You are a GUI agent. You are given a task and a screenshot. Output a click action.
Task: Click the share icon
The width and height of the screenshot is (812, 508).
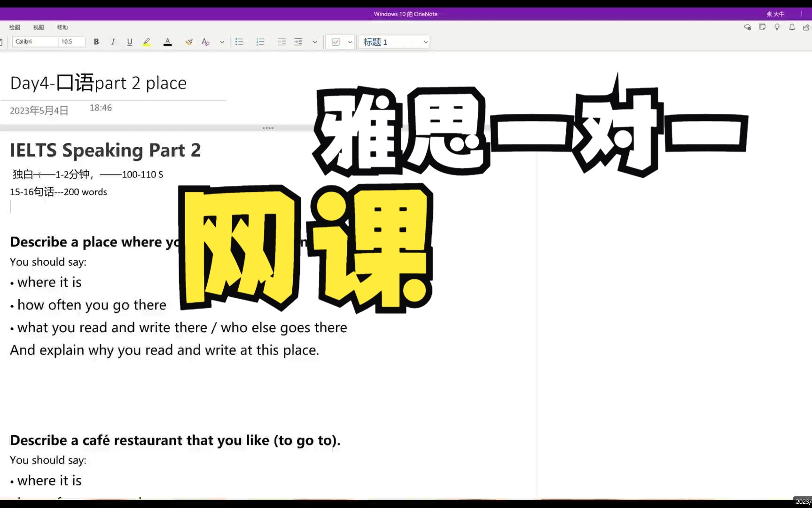coord(806,27)
